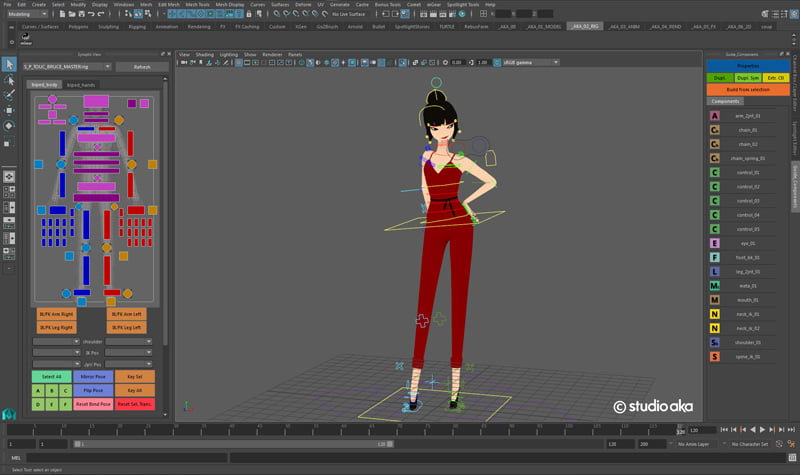Image resolution: width=800 pixels, height=475 pixels.
Task: Click the mGear shelf icon
Action: coord(26,39)
